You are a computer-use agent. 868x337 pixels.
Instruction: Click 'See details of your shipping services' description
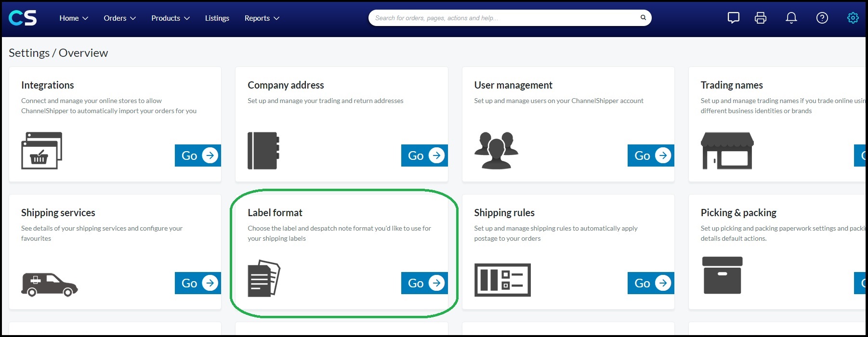click(x=102, y=233)
